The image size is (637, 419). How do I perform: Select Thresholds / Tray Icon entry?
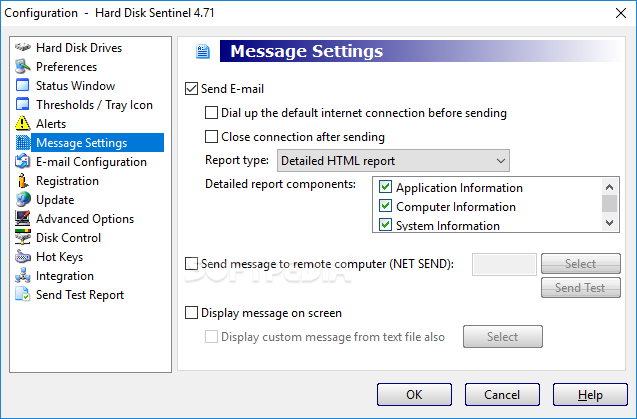pyautogui.click(x=94, y=105)
